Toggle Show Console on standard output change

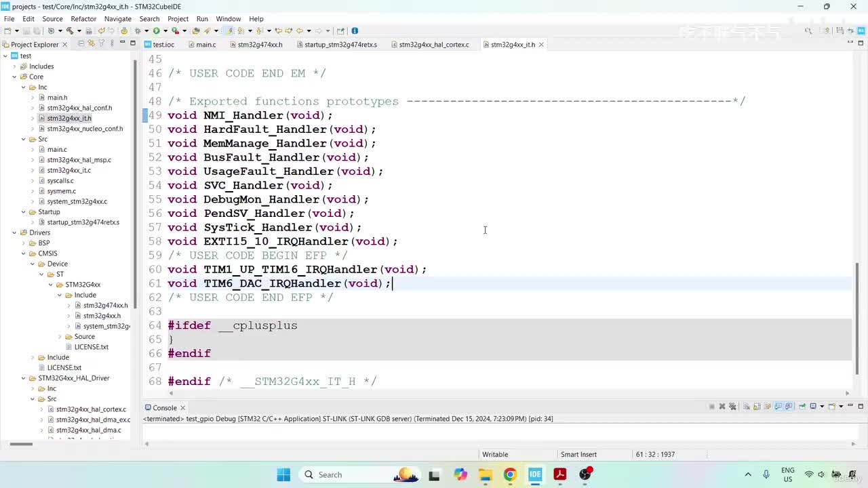click(x=778, y=407)
